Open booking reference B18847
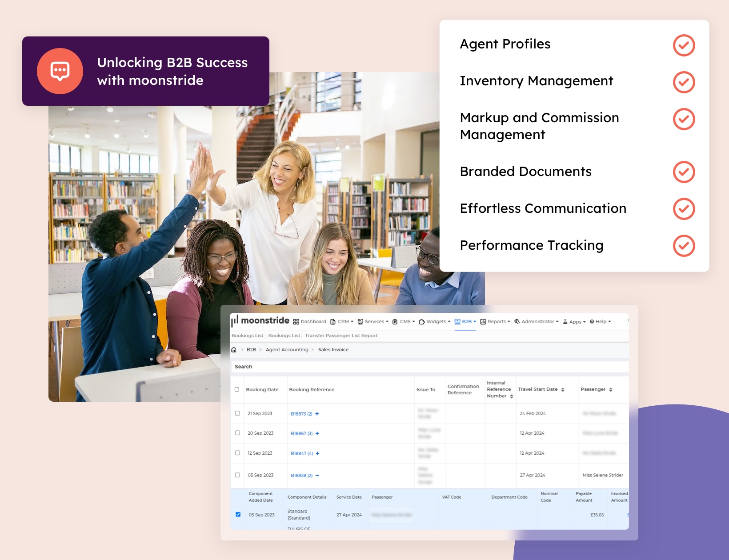This screenshot has width=729, height=560. coord(302,453)
